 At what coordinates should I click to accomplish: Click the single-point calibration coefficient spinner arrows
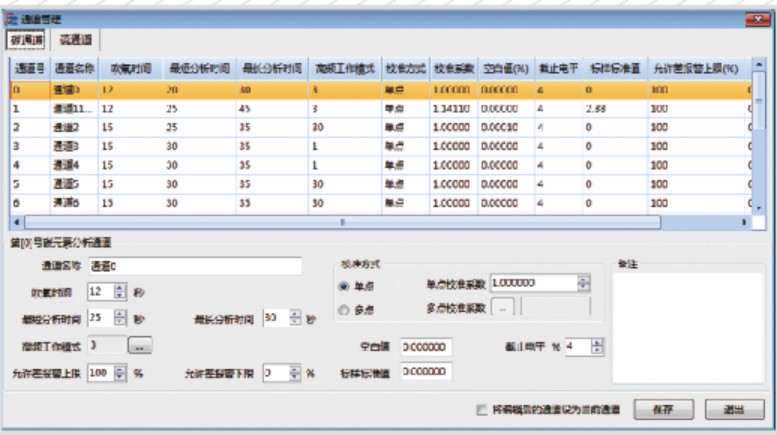click(584, 283)
